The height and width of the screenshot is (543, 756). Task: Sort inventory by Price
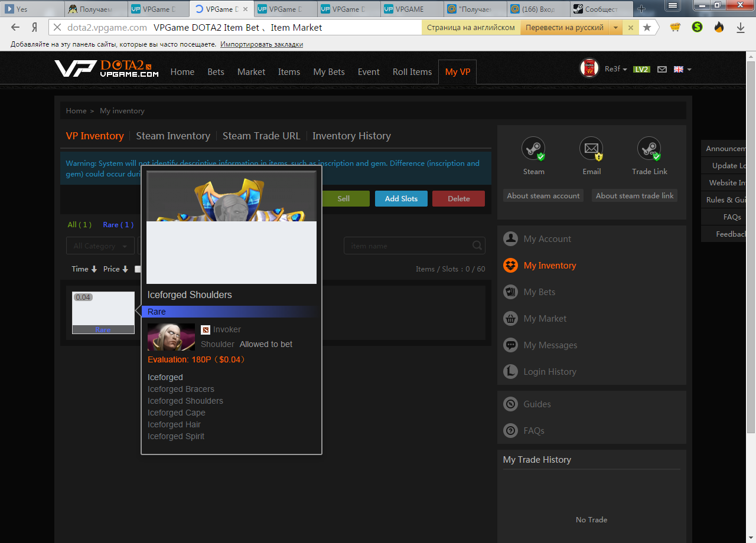click(x=116, y=269)
